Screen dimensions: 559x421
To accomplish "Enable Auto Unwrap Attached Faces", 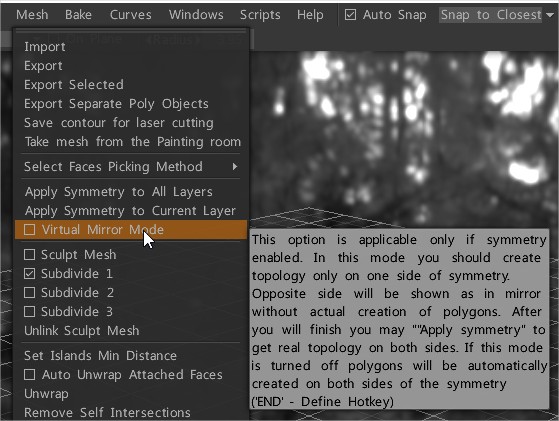I will click(30, 375).
